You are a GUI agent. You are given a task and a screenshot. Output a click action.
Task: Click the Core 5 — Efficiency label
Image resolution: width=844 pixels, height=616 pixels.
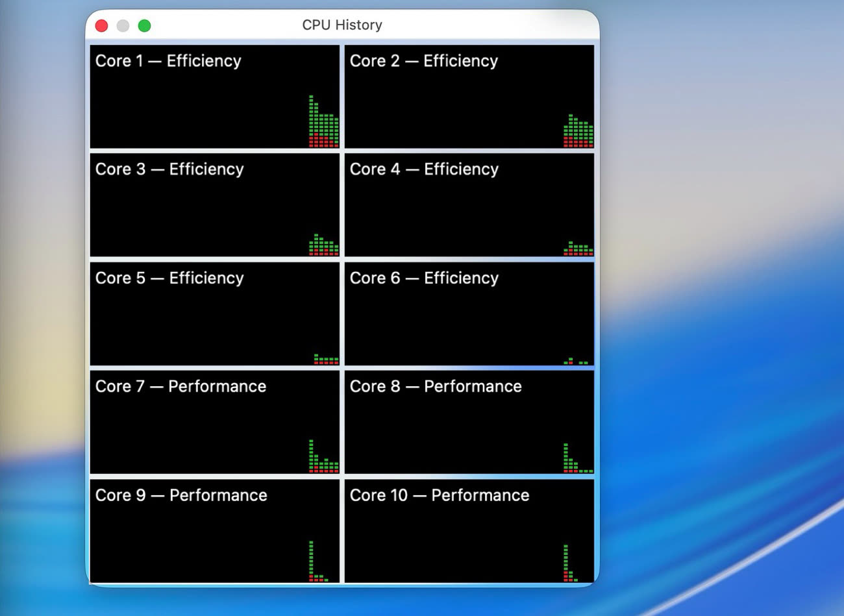169,278
